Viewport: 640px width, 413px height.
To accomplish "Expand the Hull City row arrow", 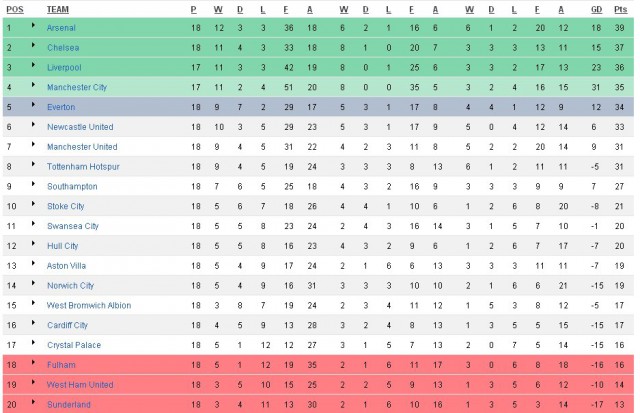I will click(33, 244).
